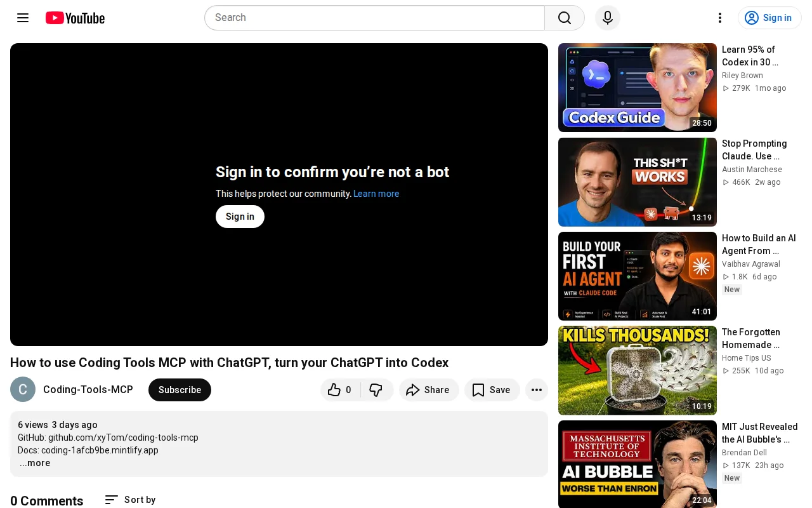Share the video
The height and width of the screenshot is (508, 812).
429,390
